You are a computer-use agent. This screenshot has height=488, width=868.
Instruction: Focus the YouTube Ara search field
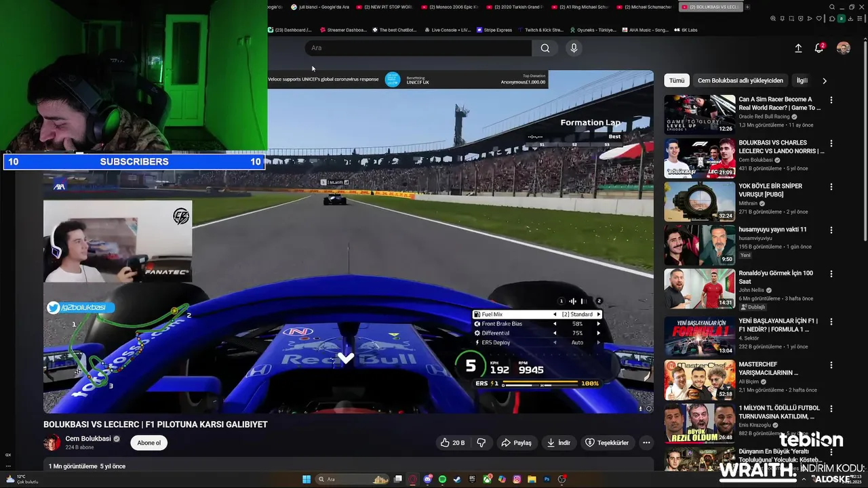coord(418,48)
